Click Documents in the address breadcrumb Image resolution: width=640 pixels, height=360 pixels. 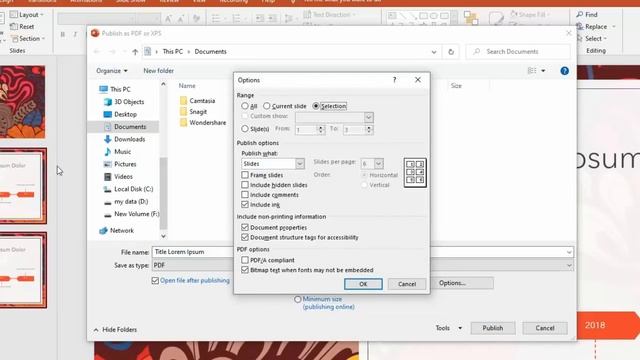click(x=210, y=51)
